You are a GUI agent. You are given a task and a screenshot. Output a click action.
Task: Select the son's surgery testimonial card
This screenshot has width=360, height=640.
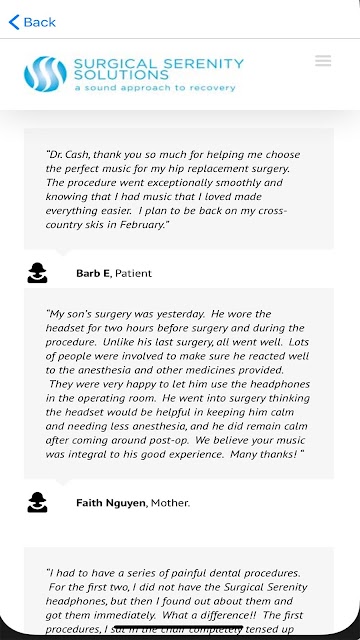point(179,383)
